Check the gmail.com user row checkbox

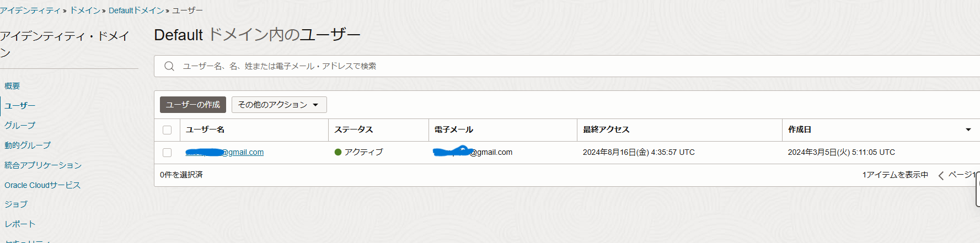167,153
